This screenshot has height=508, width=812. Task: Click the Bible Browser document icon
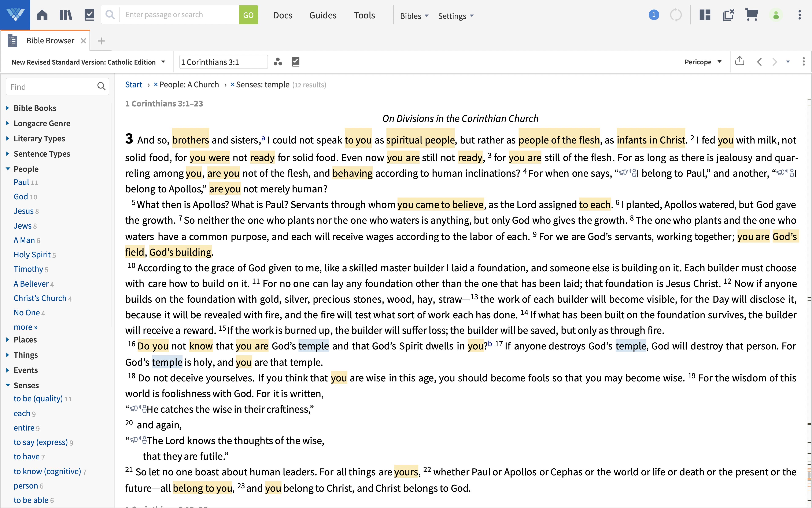tap(12, 41)
